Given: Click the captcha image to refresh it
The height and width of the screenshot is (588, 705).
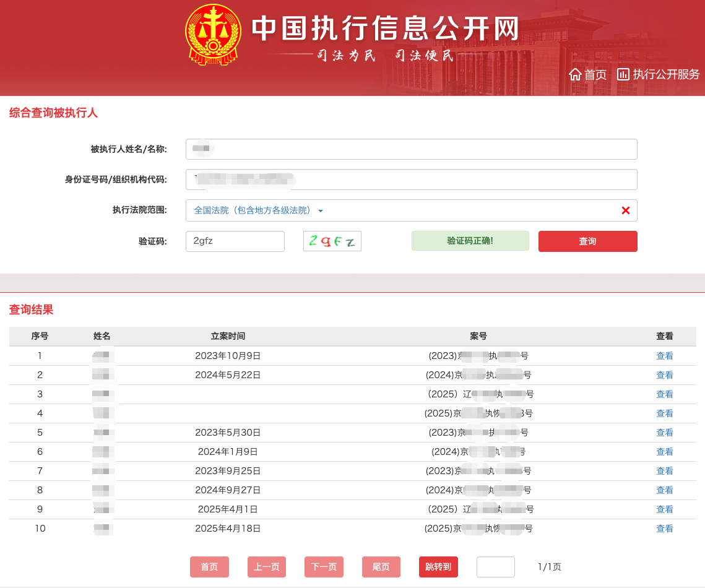Looking at the screenshot, I should click(332, 241).
